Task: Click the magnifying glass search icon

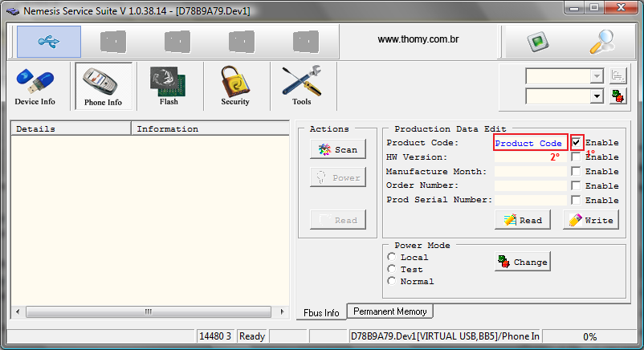Action: coord(602,42)
